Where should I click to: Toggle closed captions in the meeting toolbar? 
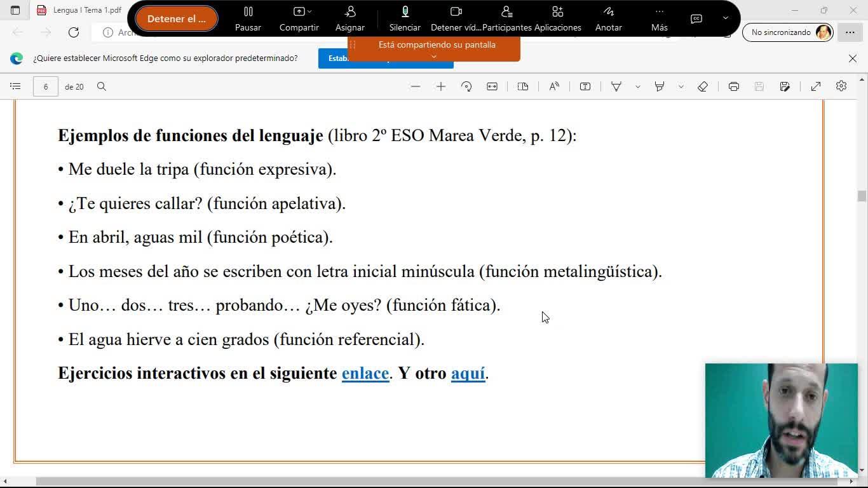pyautogui.click(x=696, y=18)
